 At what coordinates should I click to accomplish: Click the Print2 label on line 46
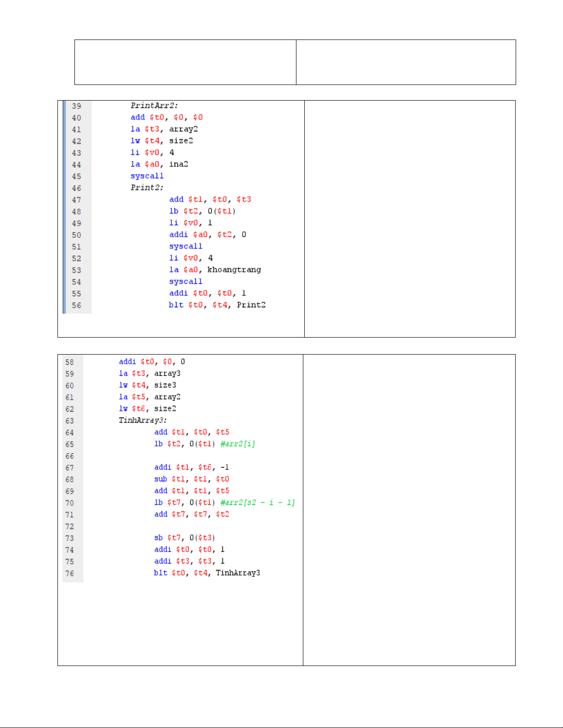coord(147,187)
